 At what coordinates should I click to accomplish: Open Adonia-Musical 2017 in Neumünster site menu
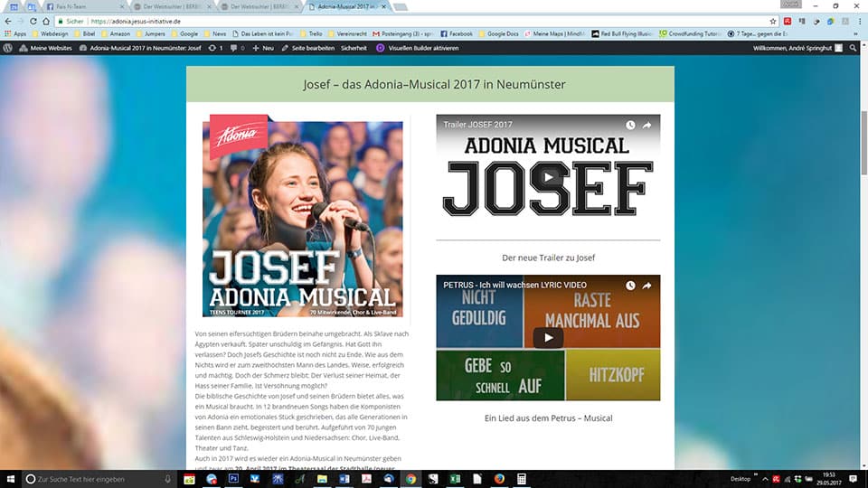(140, 48)
